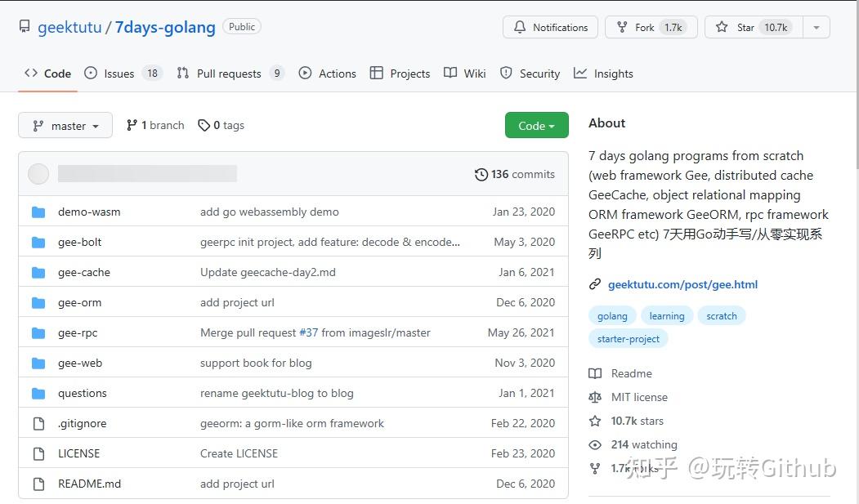
Task: Go to the Actions tab
Action: pos(328,74)
